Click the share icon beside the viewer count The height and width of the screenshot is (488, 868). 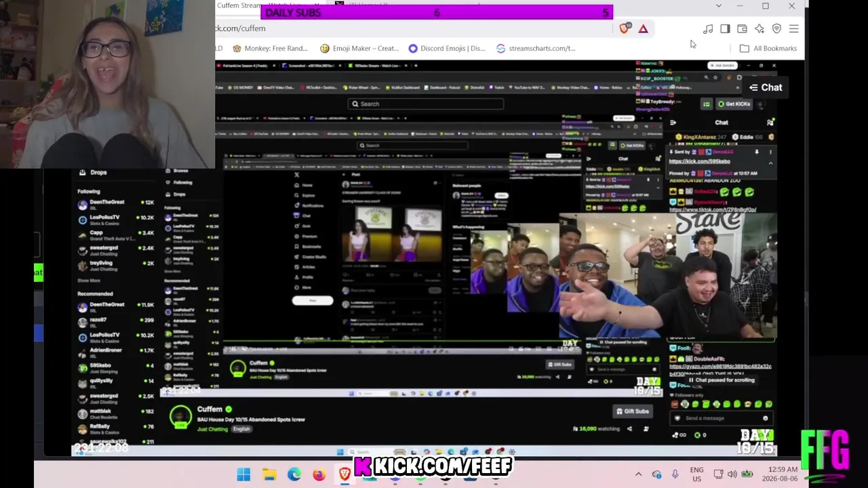click(629, 428)
